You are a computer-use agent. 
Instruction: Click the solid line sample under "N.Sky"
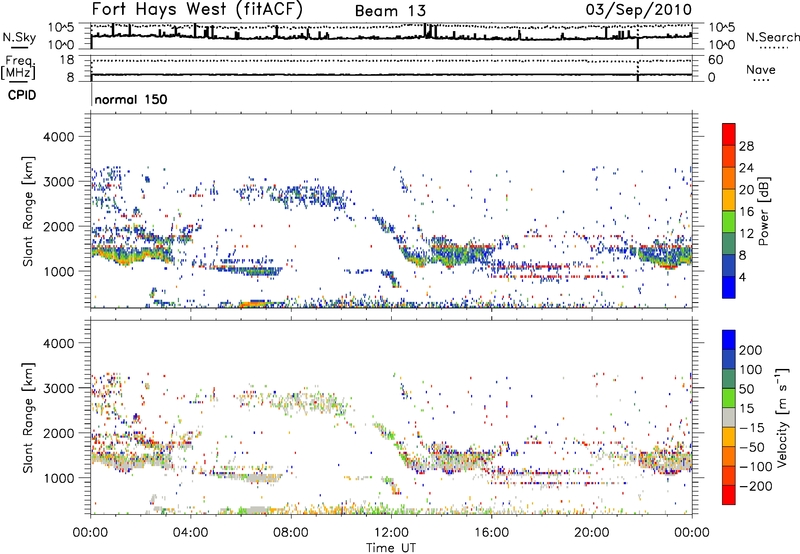click(19, 48)
